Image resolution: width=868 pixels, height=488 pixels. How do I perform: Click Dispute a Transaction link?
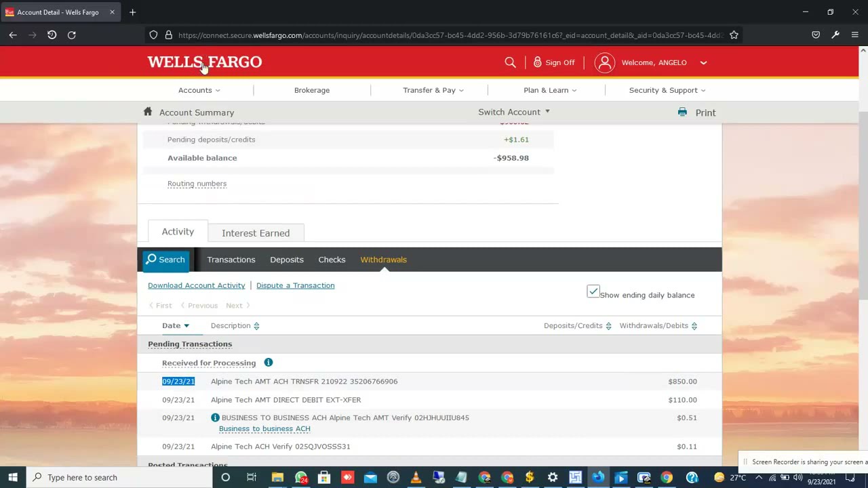(295, 285)
